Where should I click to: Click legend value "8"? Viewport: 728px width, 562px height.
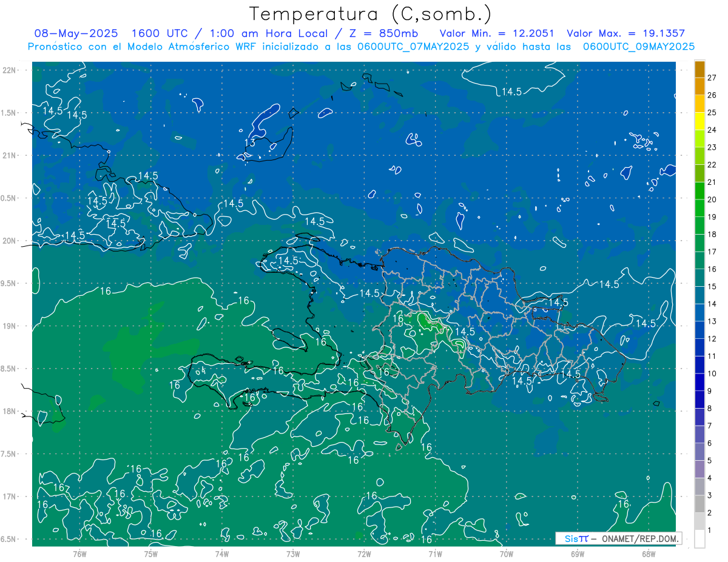(710, 408)
